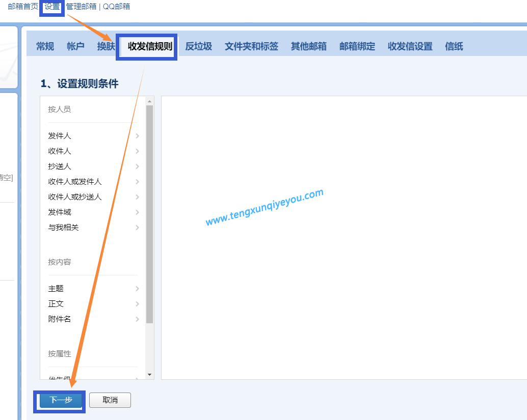
Task: Expand the chevron beside 正文
Action: [137, 304]
